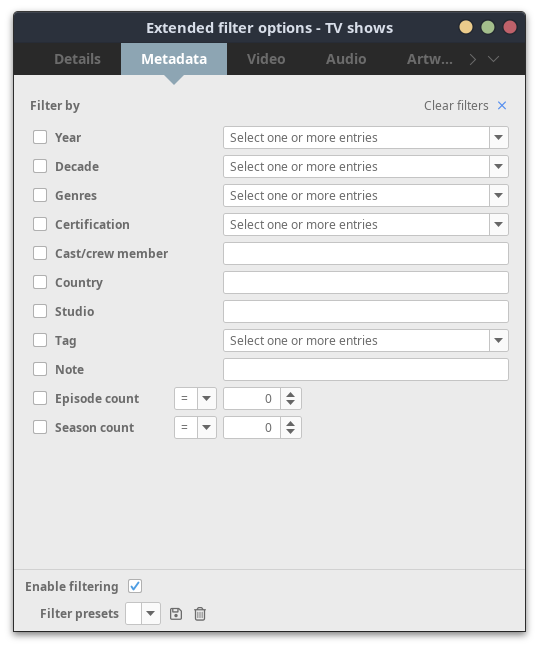Click the Clear filters link

pos(456,105)
